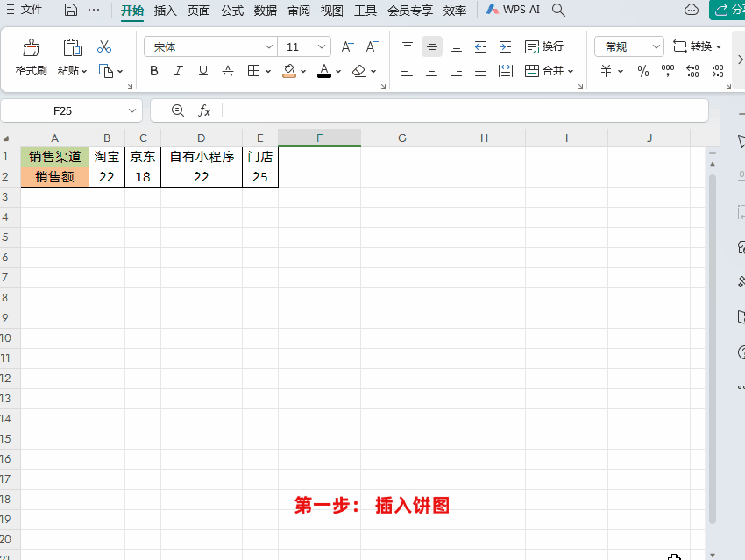Screen dimensions: 745x560
Task: Toggle Underline formatting
Action: pyautogui.click(x=203, y=71)
